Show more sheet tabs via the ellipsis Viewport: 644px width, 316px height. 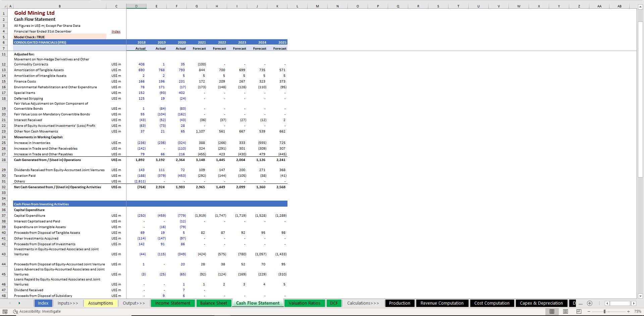click(581, 304)
